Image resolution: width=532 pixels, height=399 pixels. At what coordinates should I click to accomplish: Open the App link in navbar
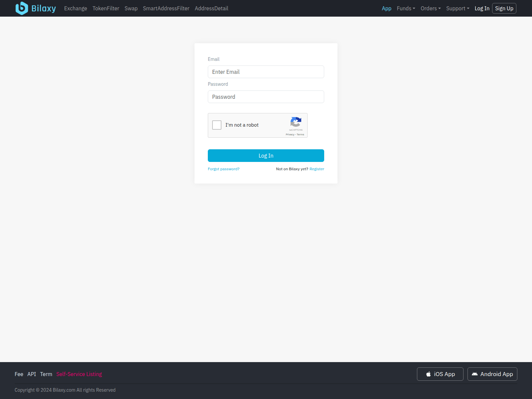[x=386, y=8]
